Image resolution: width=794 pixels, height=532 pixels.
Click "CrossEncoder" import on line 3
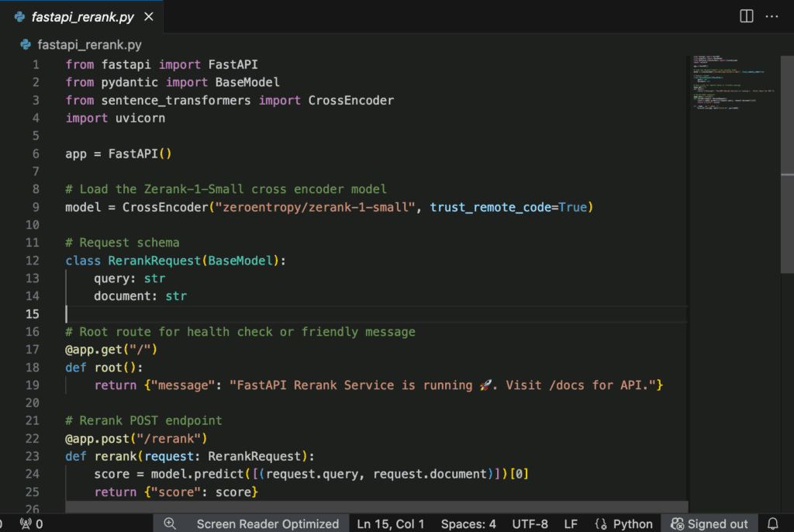click(x=351, y=100)
